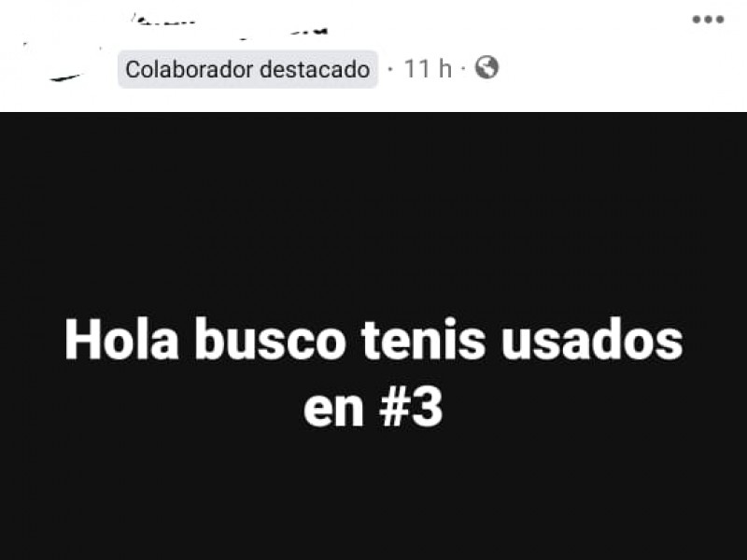Click the word "tenis" in the post
This screenshot has height=560, width=747.
[x=424, y=339]
